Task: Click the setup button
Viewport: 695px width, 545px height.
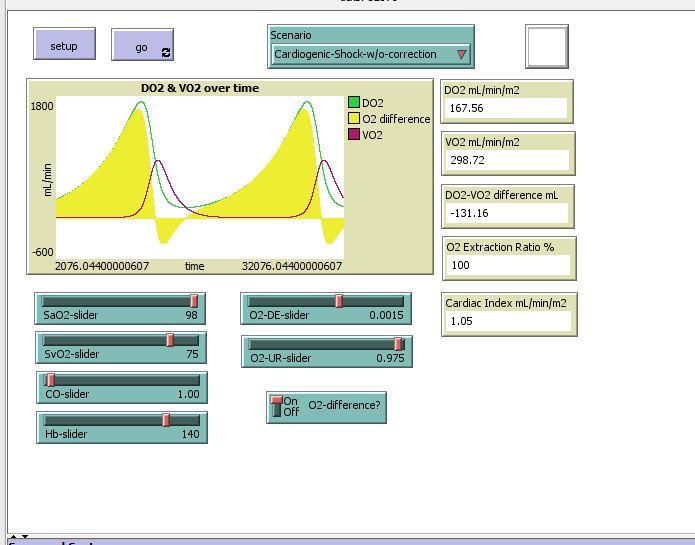Action: pyautogui.click(x=64, y=45)
